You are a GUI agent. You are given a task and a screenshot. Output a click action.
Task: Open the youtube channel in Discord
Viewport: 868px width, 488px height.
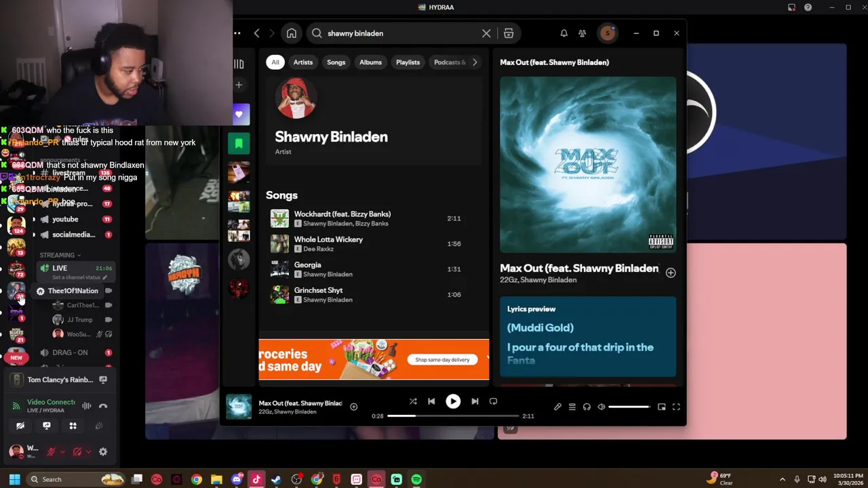(x=65, y=219)
